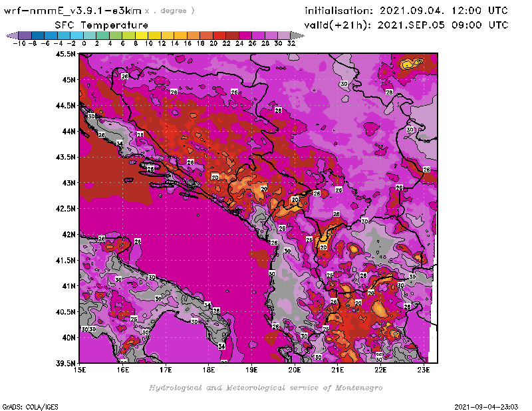Click the '0' tick label under color bar
The image size is (532, 411).
(84, 43)
